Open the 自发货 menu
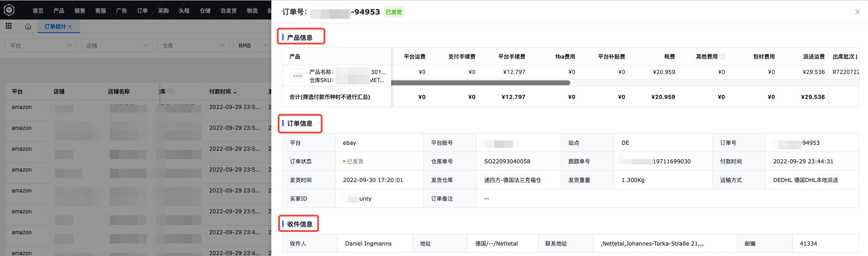 229,10
